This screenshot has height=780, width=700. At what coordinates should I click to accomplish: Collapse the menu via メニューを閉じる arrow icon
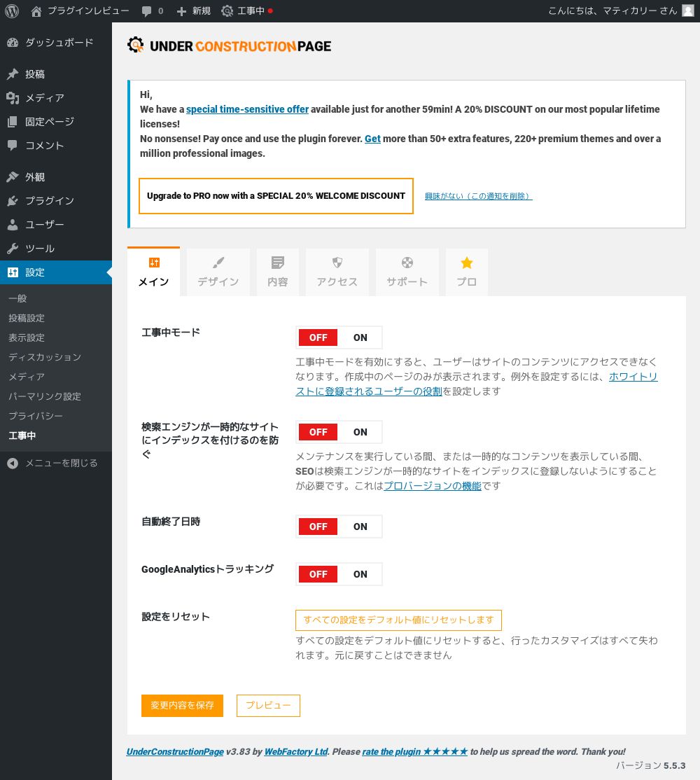(x=13, y=464)
